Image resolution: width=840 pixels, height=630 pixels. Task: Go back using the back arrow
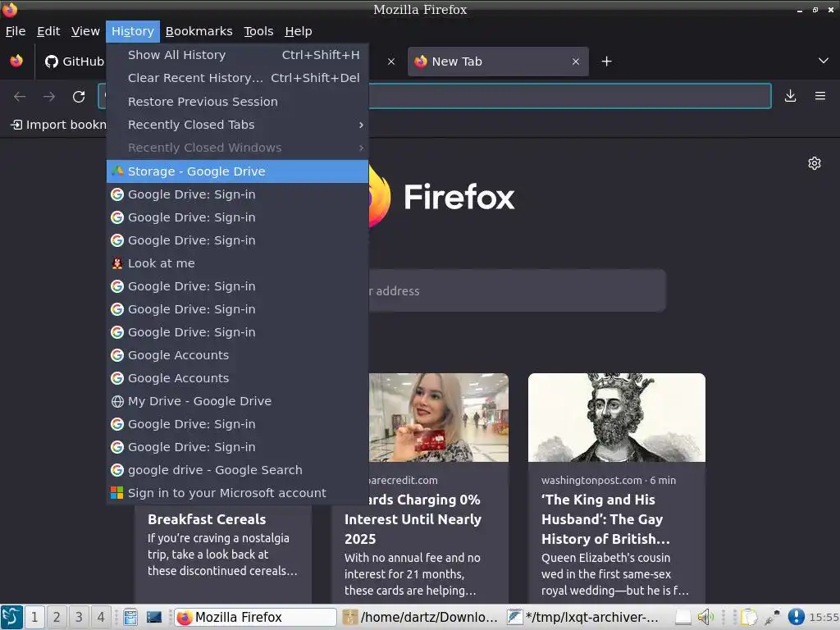point(20,97)
